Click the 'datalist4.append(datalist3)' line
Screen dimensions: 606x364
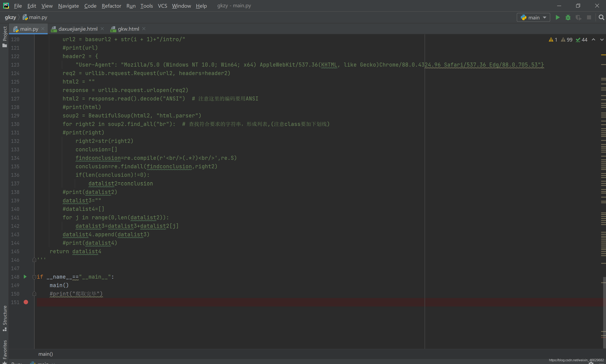coord(106,234)
